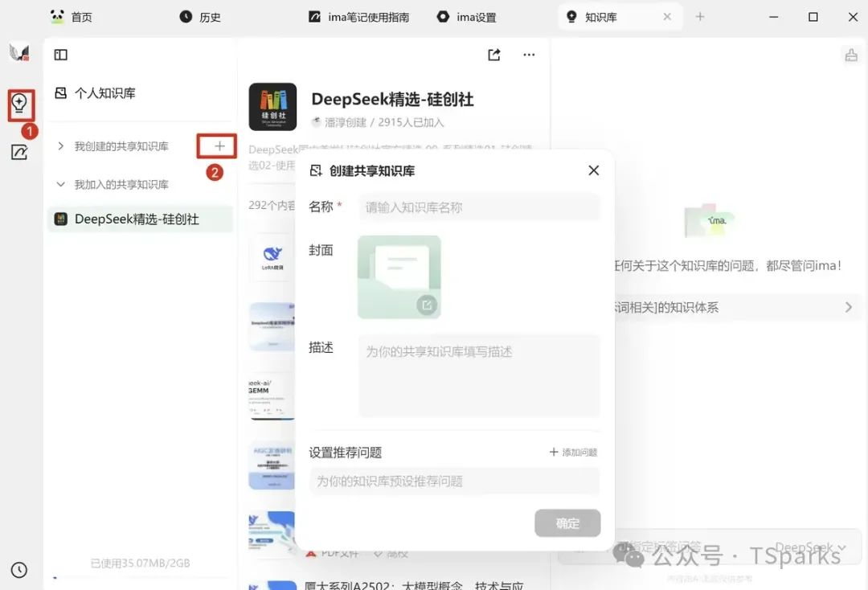Screen dimensions: 868x590
Task: Close the 知识库 tab
Action: [667, 17]
